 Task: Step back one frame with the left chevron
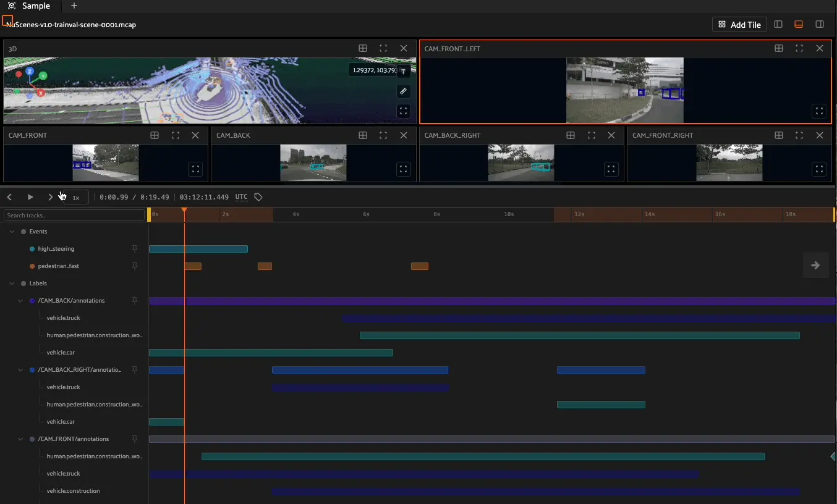point(9,197)
